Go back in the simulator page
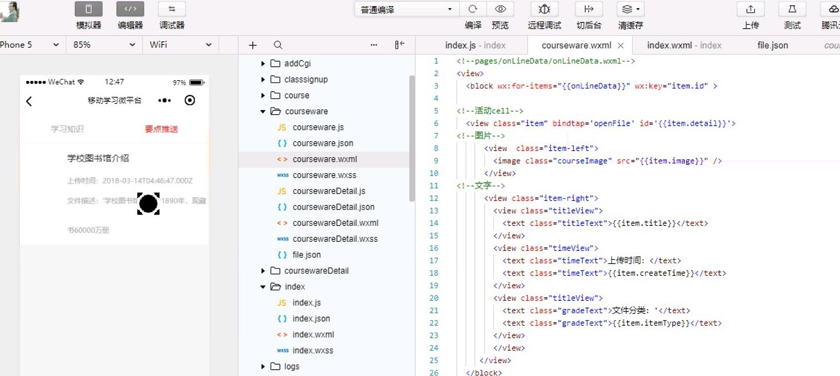The width and height of the screenshot is (840, 376). (29, 101)
